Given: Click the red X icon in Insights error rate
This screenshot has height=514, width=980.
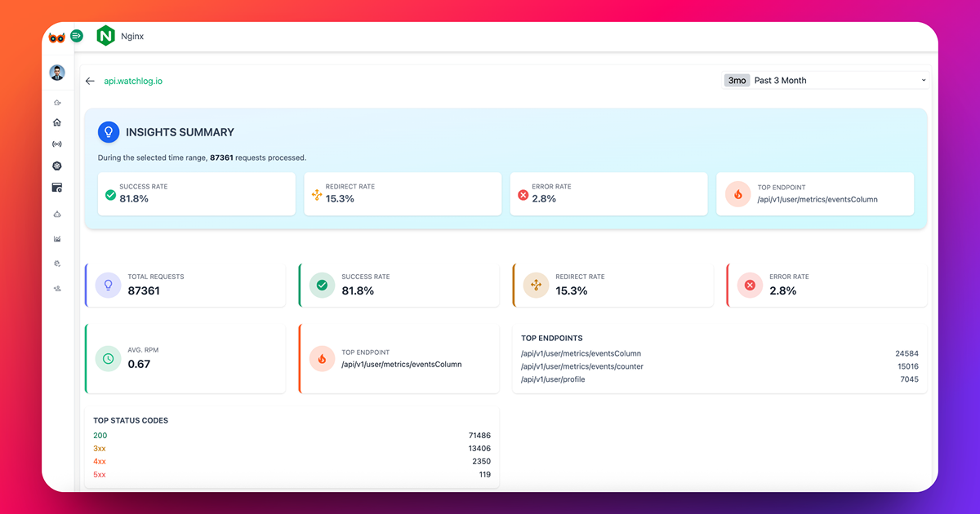Looking at the screenshot, I should pyautogui.click(x=523, y=195).
